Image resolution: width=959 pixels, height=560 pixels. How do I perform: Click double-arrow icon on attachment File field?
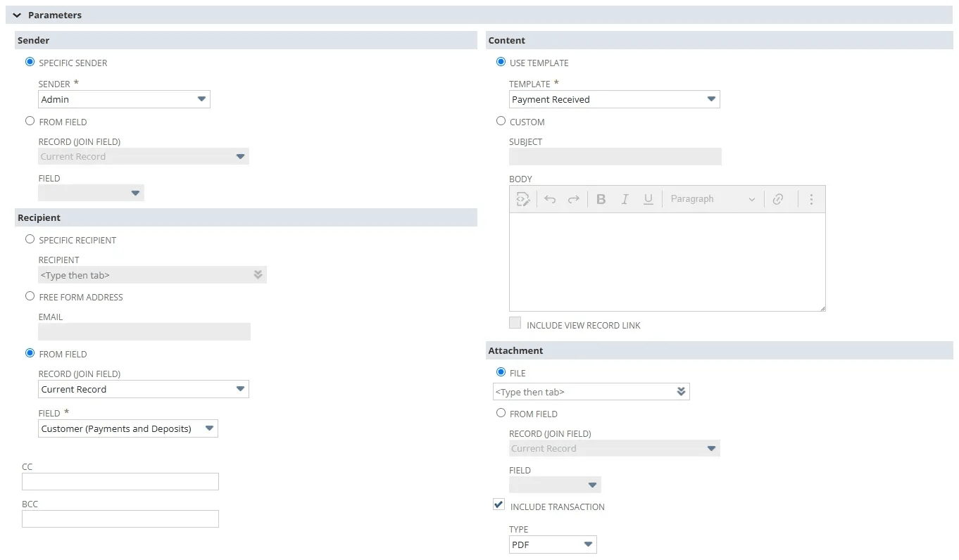(x=681, y=392)
